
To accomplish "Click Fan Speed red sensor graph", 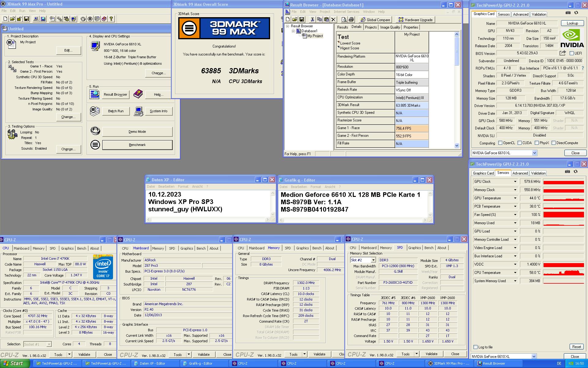I will 563,215.
